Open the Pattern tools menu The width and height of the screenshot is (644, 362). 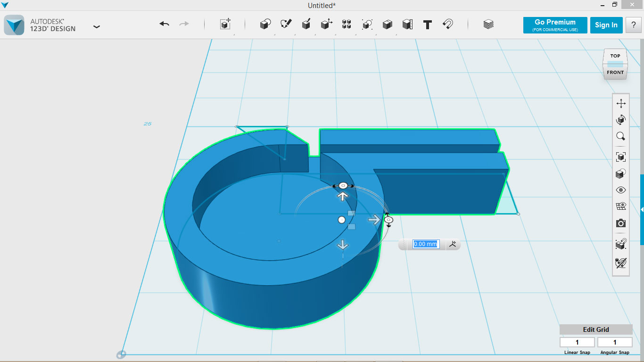point(347,25)
